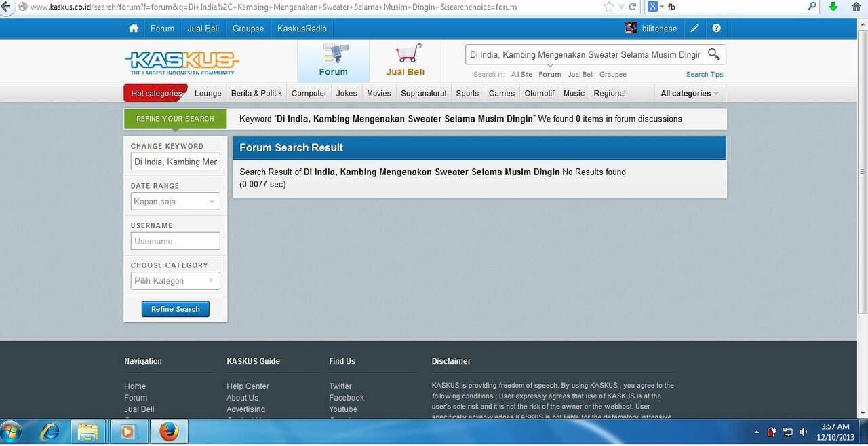Click the green Refine Your Search header

click(x=175, y=119)
